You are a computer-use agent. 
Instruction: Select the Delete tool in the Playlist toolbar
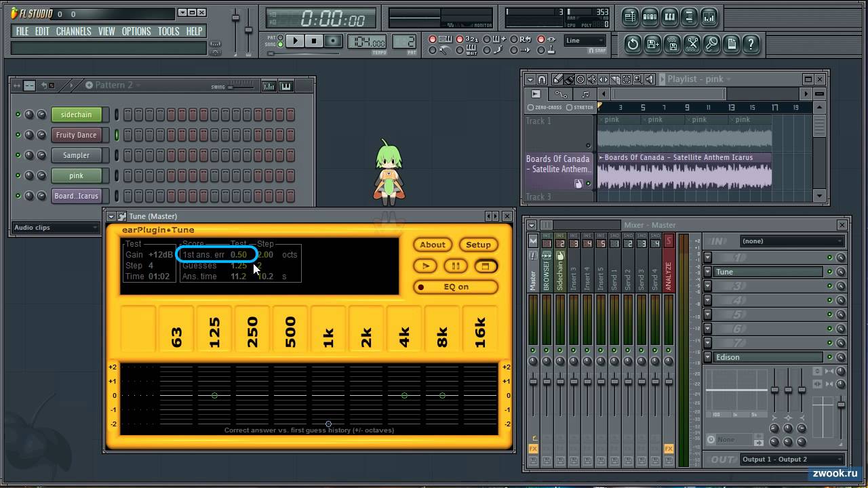tap(580, 79)
